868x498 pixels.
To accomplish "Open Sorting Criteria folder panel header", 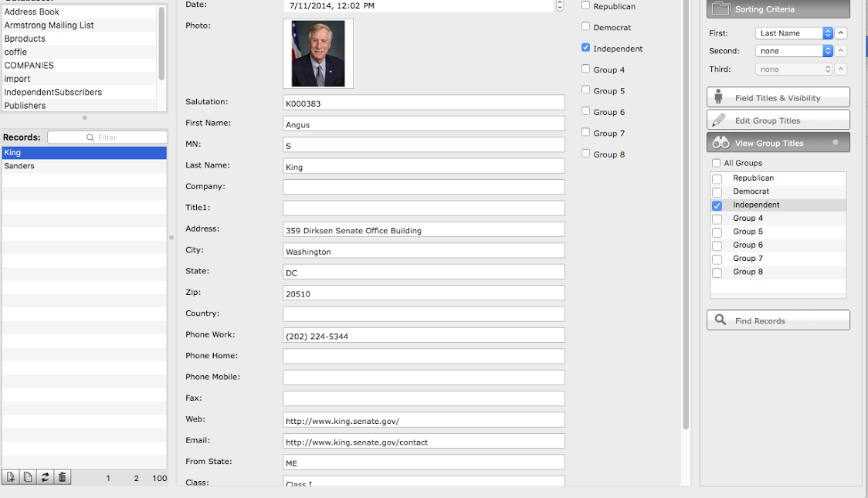I will coord(778,9).
